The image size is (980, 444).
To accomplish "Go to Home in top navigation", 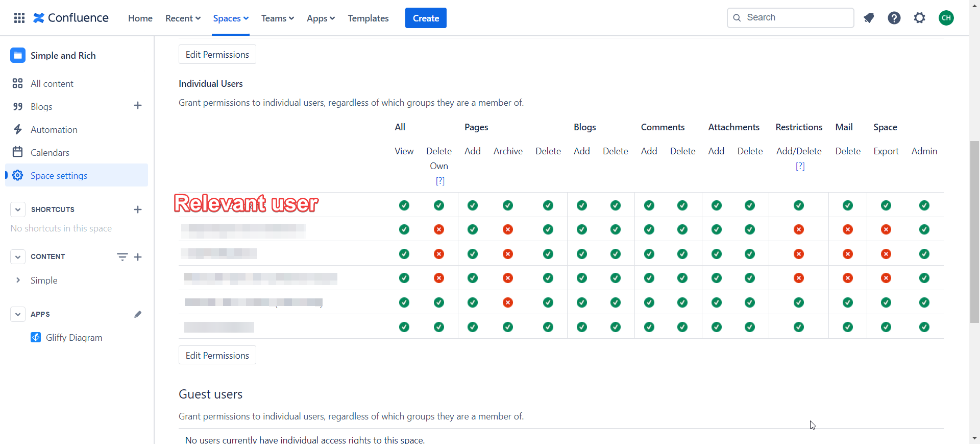I will click(140, 18).
